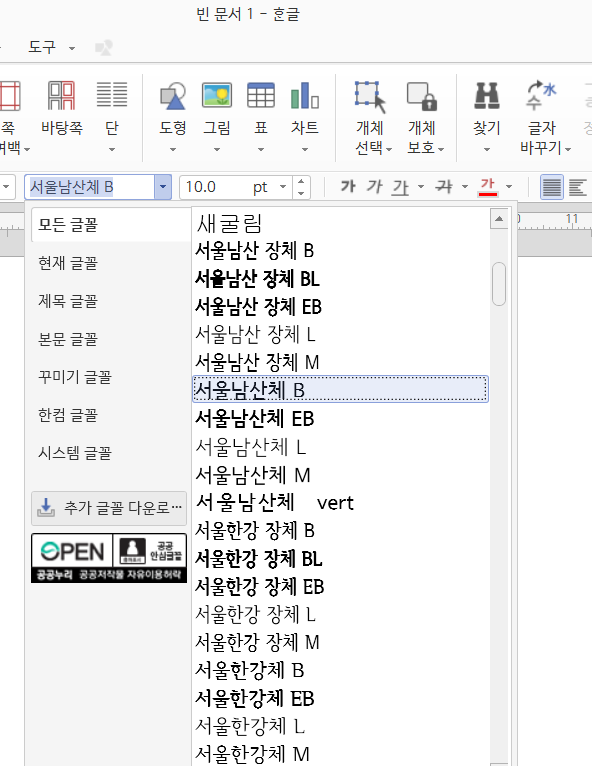Screen dimensions: 592x766
Task: Insert a table with 표 icon
Action: 261,107
